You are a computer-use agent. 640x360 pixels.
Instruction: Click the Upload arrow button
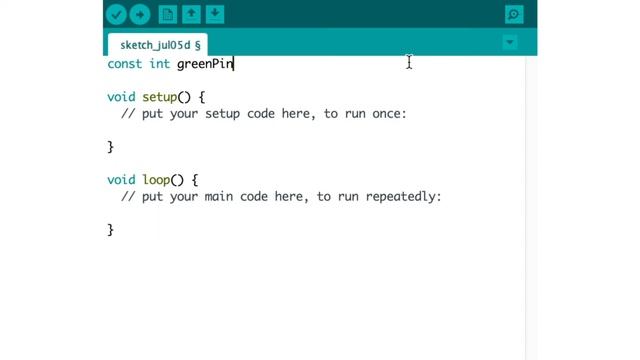click(x=140, y=15)
